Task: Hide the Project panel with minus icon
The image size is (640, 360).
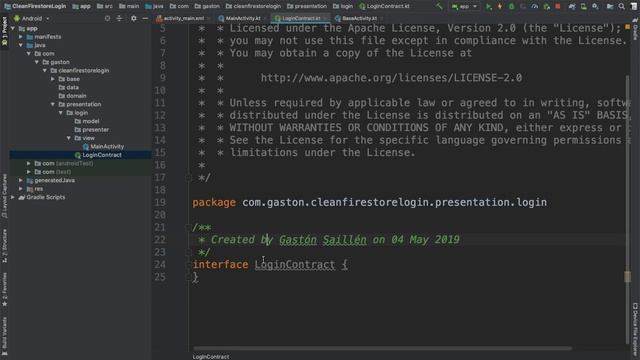Action: coord(145,18)
